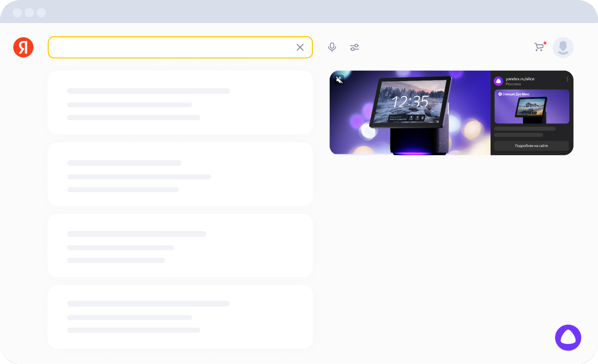The height and width of the screenshot is (364, 598).
Task: Open yandex.ru/alice link
Action: pos(520,79)
